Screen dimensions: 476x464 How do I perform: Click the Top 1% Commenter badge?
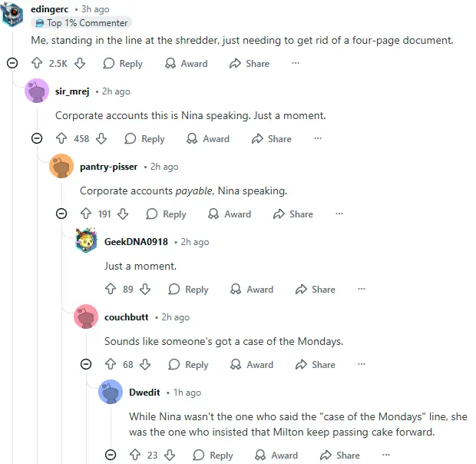(81, 23)
